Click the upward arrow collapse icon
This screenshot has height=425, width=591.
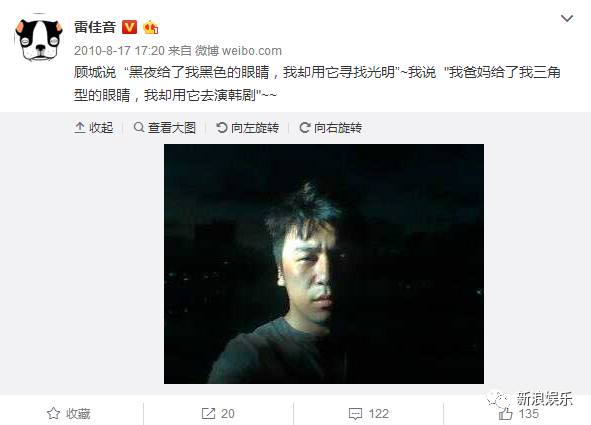pos(80,128)
